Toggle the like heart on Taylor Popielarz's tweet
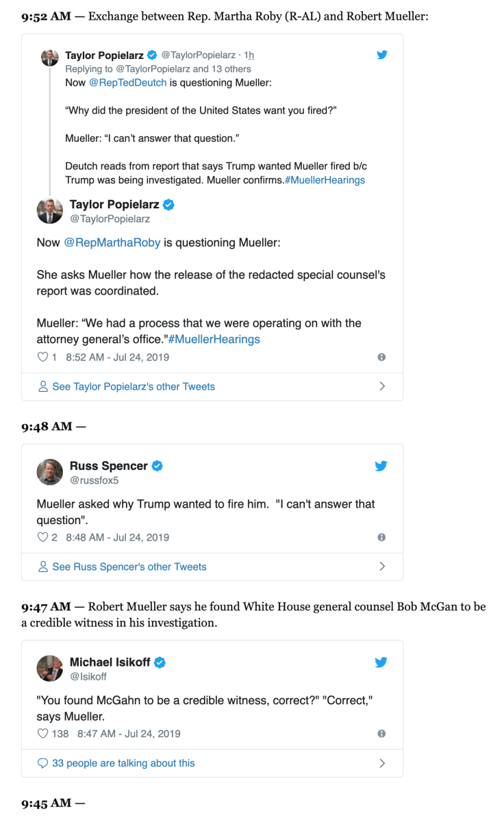 [x=41, y=357]
